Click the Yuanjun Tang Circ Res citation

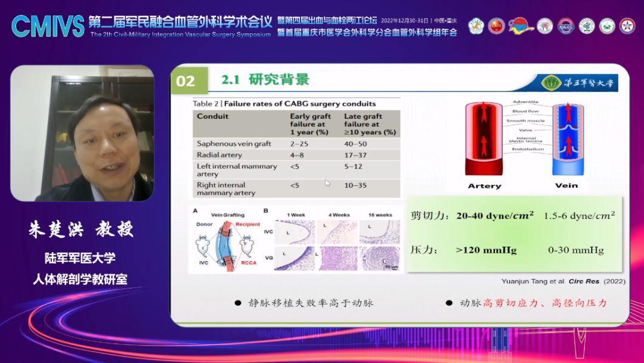(563, 281)
